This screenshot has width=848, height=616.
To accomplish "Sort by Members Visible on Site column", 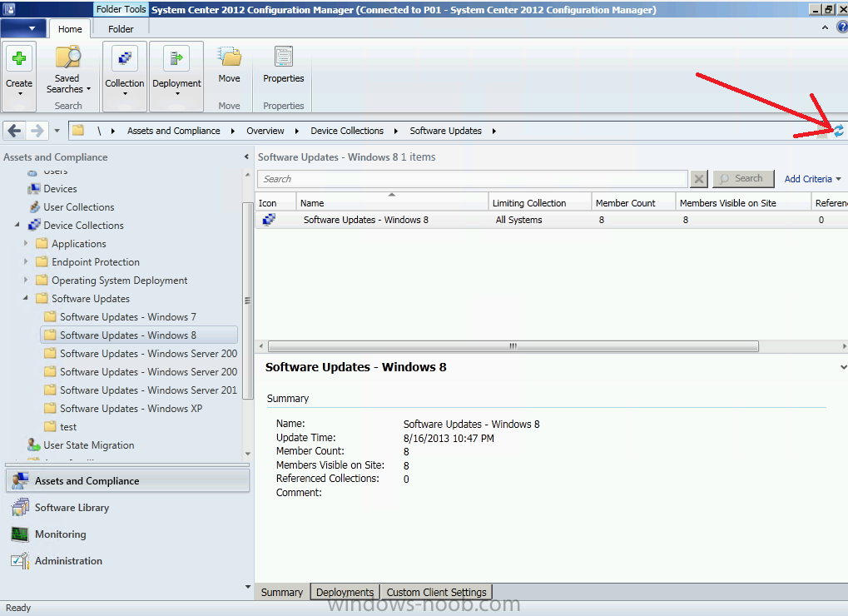I will (743, 203).
